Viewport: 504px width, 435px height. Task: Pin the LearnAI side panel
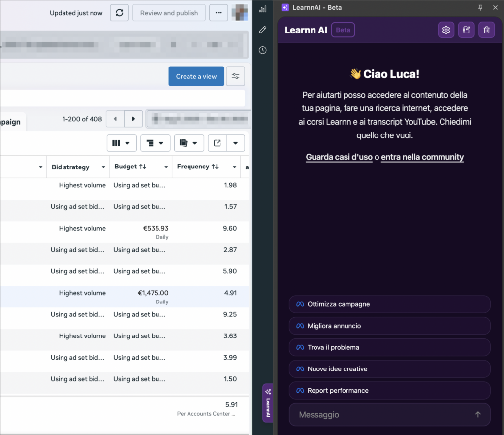pos(480,8)
